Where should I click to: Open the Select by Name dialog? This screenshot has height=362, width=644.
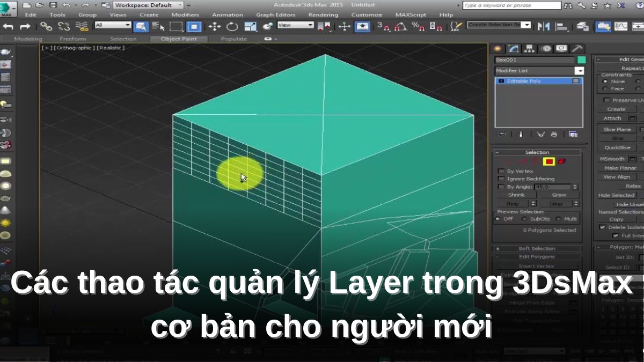(x=158, y=26)
